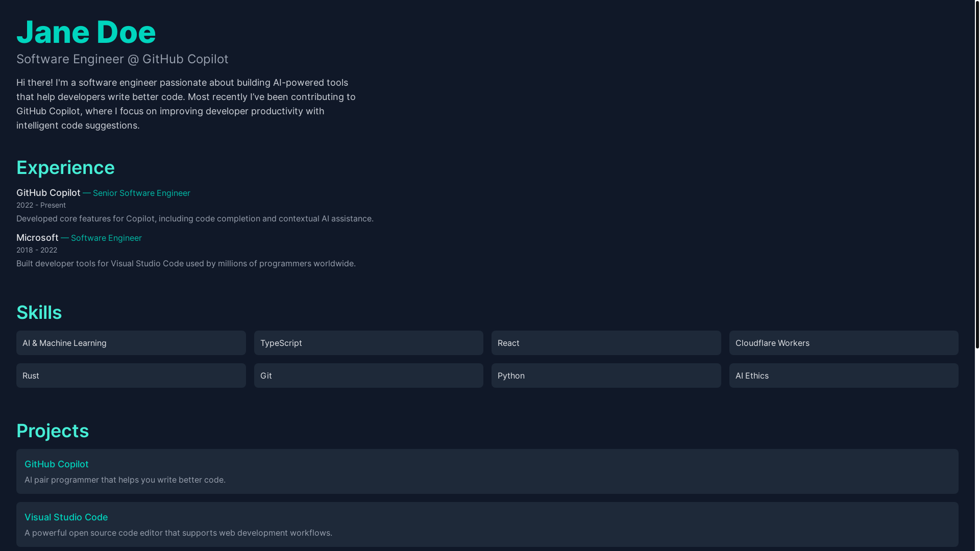Click the 2018 - 2022 date range
Viewport: 980px width, 551px height.
coord(37,250)
